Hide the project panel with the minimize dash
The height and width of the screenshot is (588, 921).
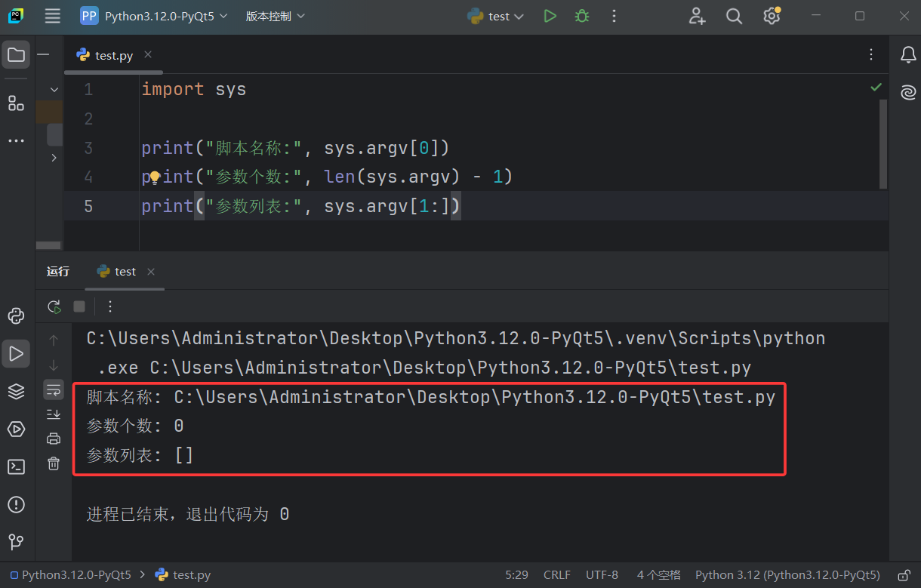pos(44,55)
